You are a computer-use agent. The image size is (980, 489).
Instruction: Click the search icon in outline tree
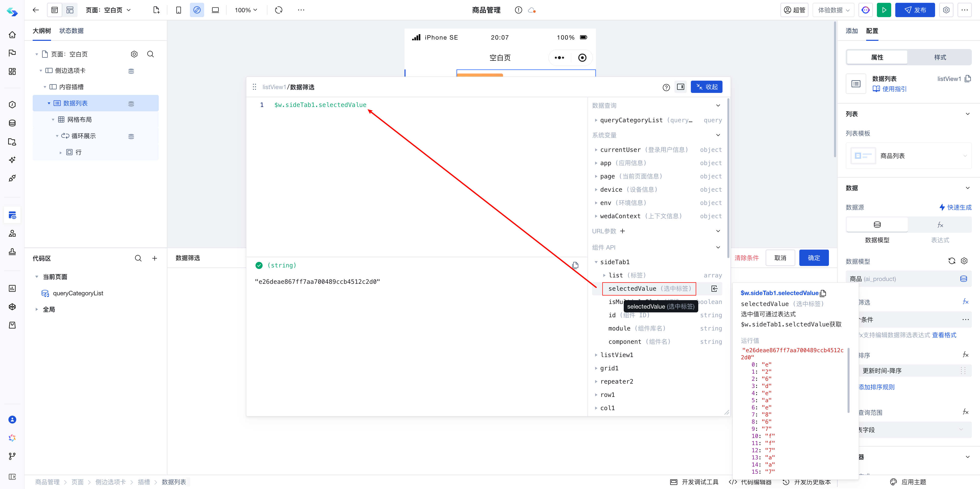(x=151, y=54)
